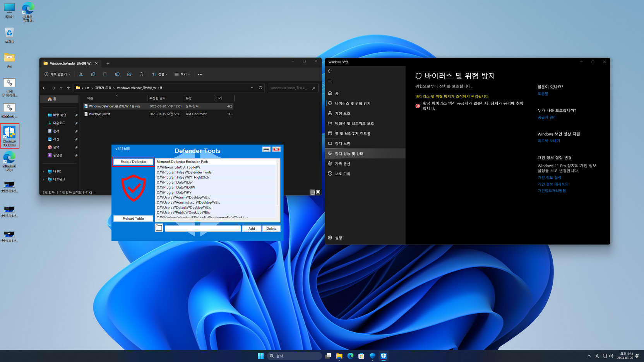Open Microsoft Edge desktop shortcut

[x=9, y=162]
